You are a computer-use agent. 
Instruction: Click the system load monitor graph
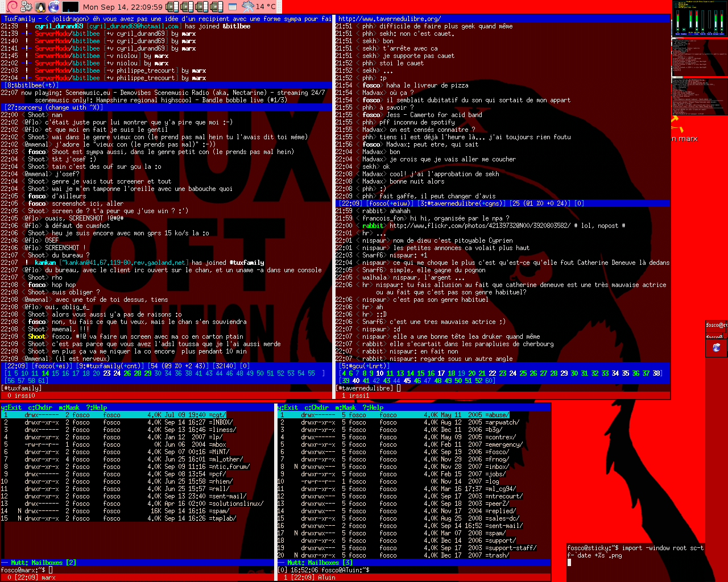[71, 7]
